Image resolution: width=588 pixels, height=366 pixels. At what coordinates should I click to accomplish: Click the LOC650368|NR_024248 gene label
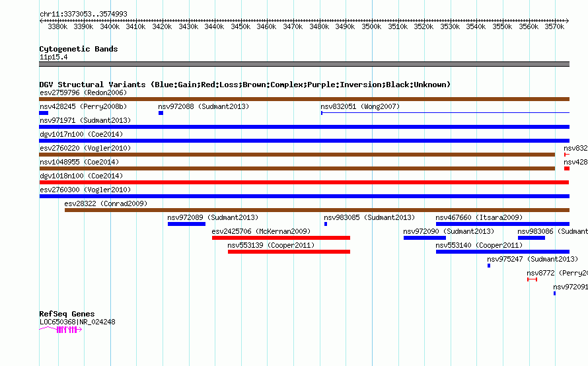(77, 322)
